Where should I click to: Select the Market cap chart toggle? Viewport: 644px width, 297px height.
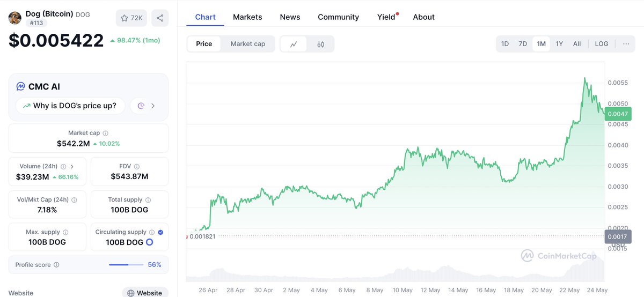248,44
